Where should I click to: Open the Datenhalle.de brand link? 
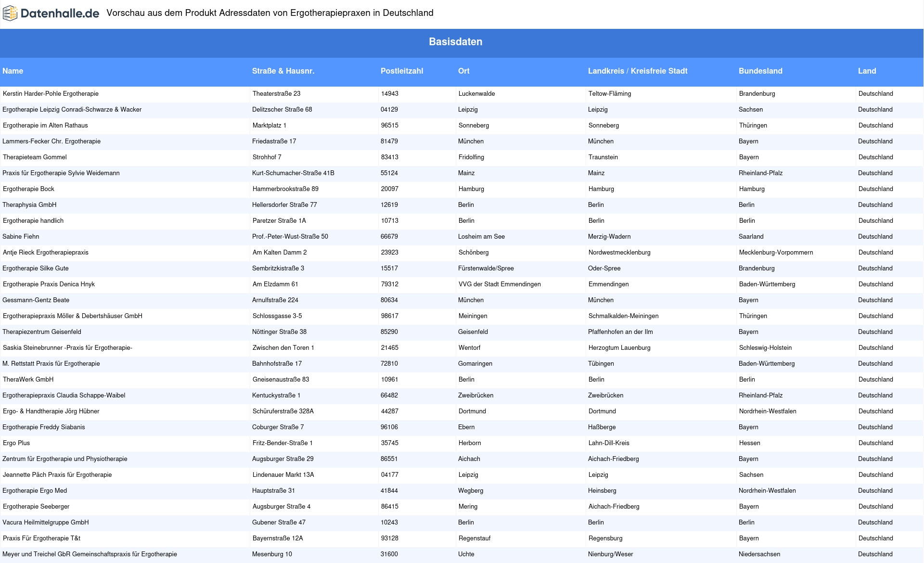51,13
